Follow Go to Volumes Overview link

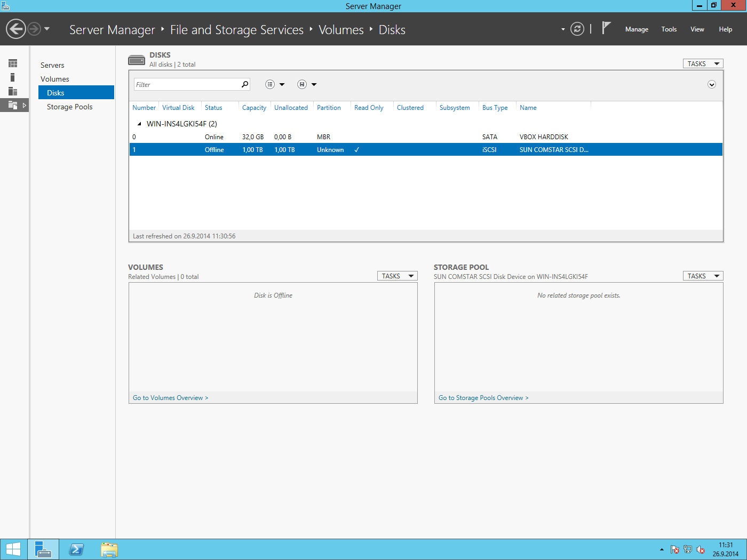coord(170,398)
